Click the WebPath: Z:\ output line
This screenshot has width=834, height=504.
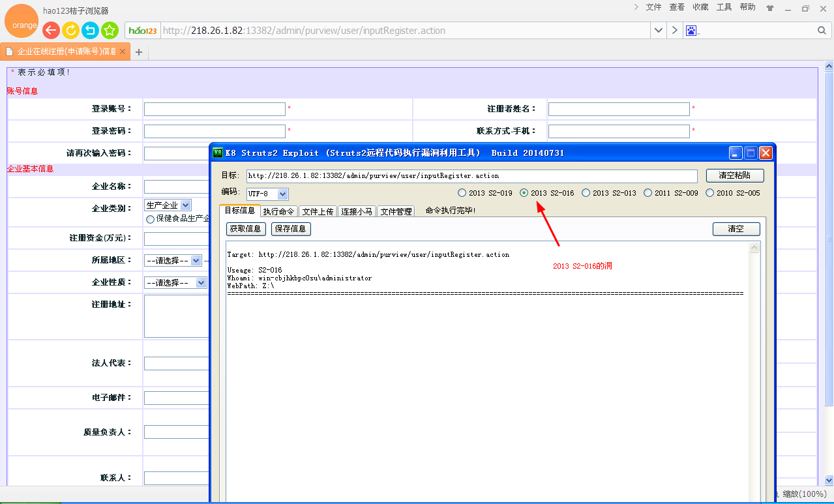pos(250,286)
